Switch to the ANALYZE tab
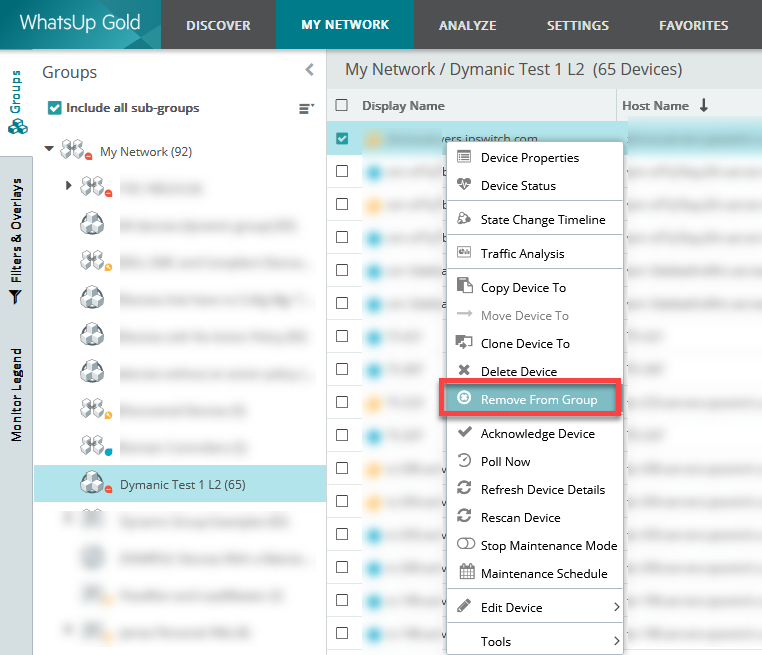This screenshot has height=655, width=762. [x=468, y=25]
